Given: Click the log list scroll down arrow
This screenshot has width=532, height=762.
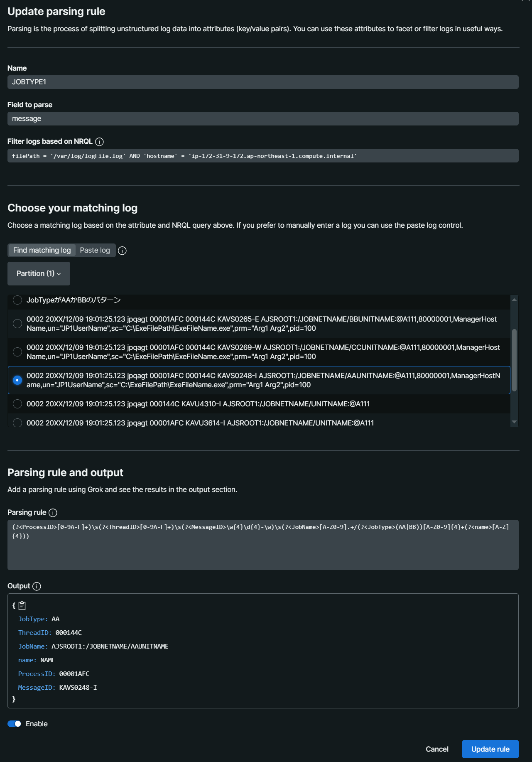Looking at the screenshot, I should [514, 422].
